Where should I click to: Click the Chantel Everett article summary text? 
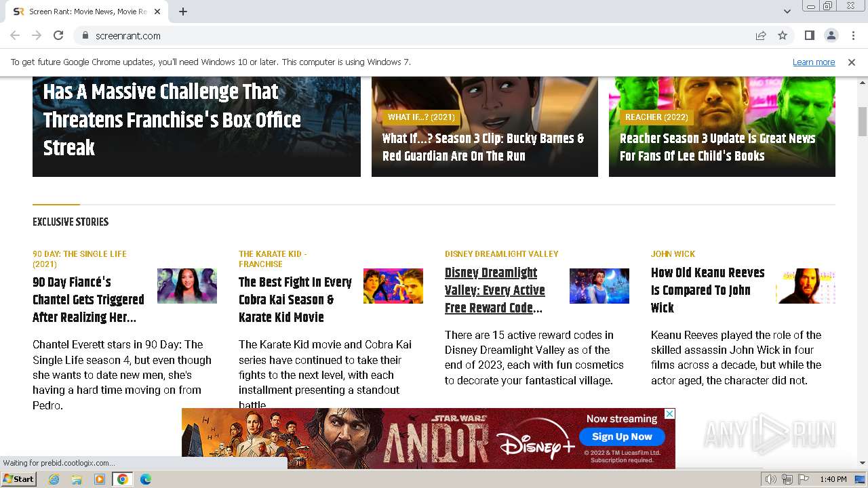click(x=123, y=375)
